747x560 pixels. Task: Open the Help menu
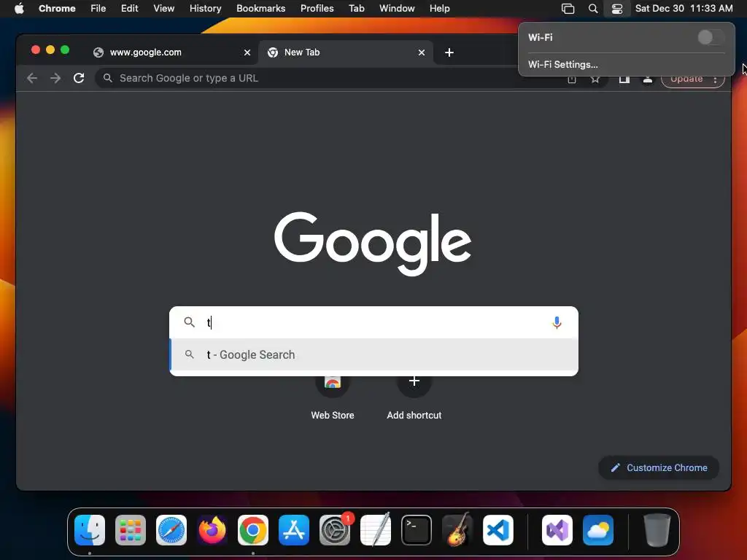(x=439, y=9)
